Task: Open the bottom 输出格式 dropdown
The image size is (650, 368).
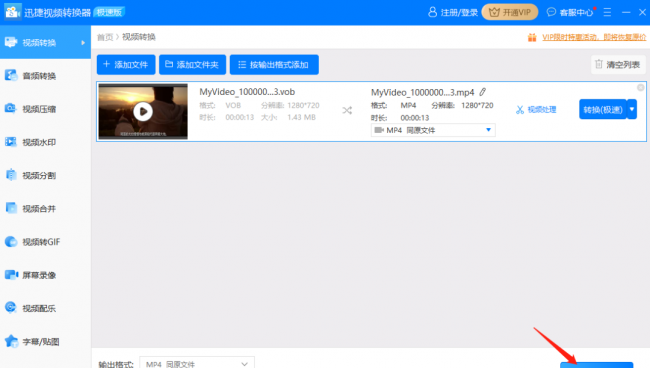Action: click(x=197, y=363)
